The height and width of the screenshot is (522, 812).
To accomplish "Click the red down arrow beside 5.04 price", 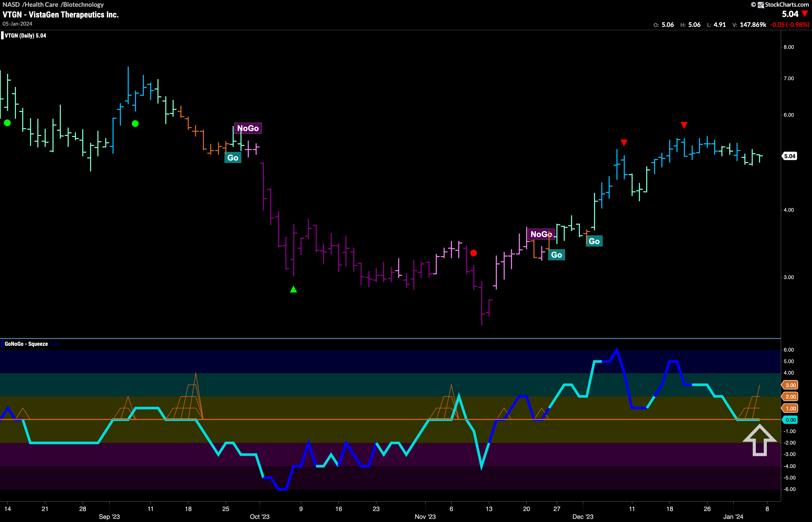I will [x=805, y=14].
